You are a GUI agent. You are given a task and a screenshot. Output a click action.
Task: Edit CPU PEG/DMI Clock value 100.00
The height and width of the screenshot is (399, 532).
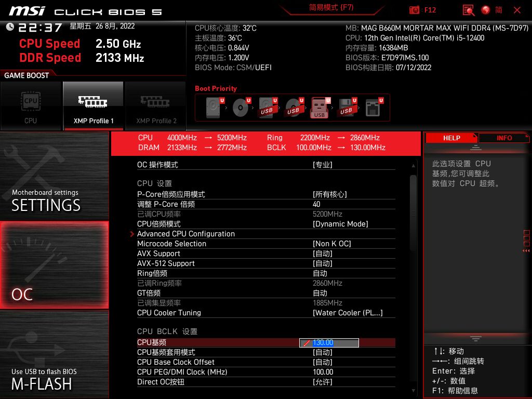tap(266, 372)
